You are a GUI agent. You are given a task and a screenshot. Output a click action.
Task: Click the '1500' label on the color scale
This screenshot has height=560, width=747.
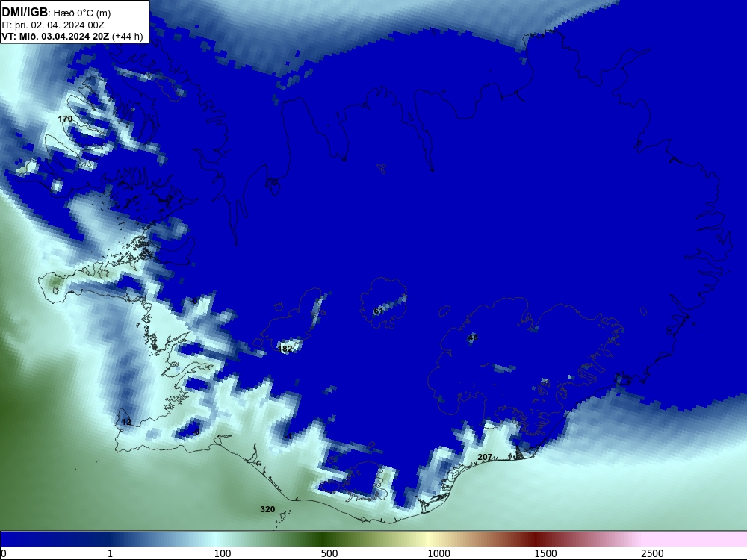(545, 553)
